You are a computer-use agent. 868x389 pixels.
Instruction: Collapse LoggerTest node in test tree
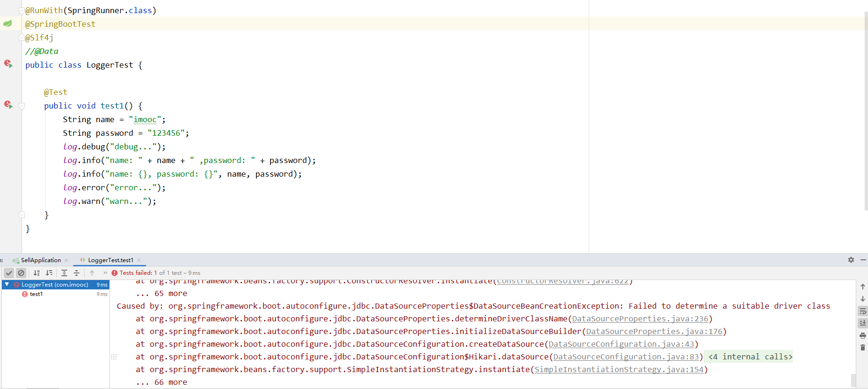(x=7, y=285)
